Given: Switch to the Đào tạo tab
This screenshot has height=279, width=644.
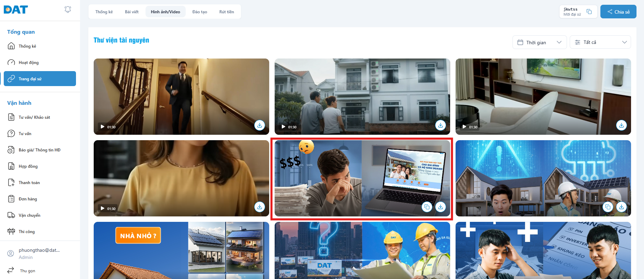Looking at the screenshot, I should (x=200, y=12).
